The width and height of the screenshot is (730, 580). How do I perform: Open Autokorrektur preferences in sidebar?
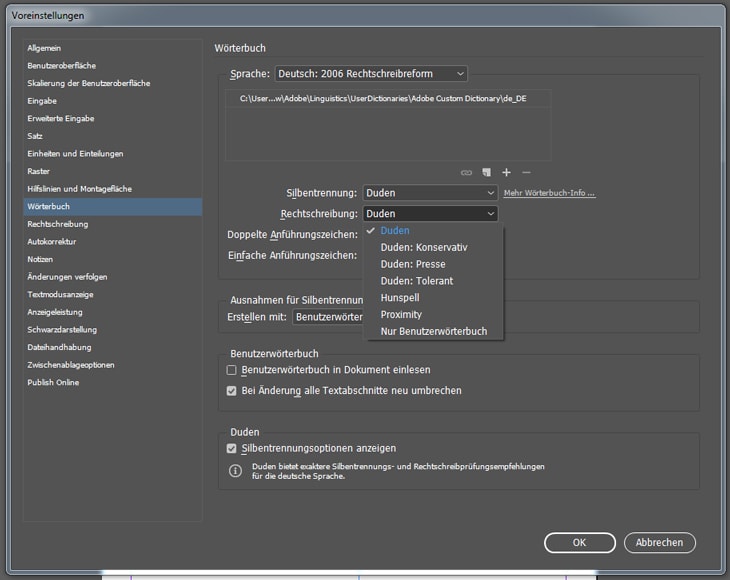pos(52,241)
